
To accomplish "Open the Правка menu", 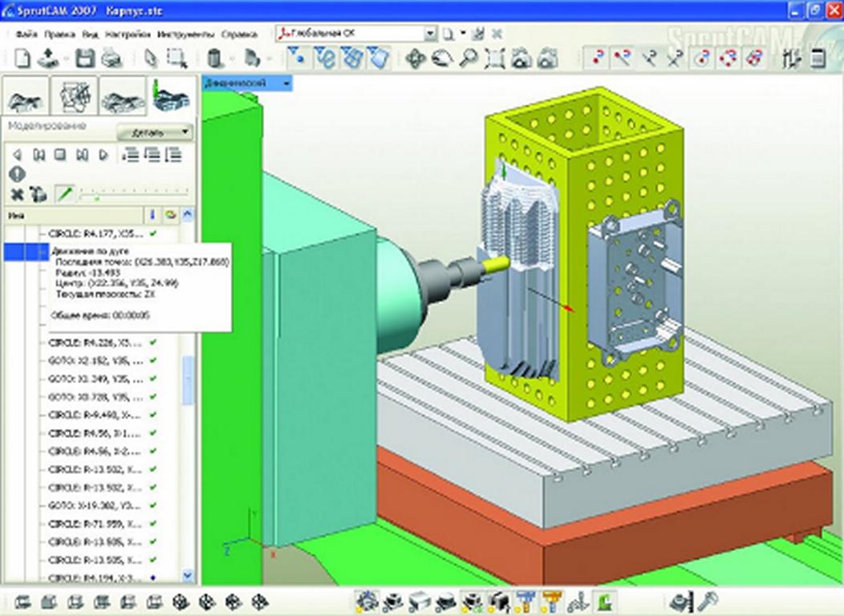I will (x=59, y=34).
